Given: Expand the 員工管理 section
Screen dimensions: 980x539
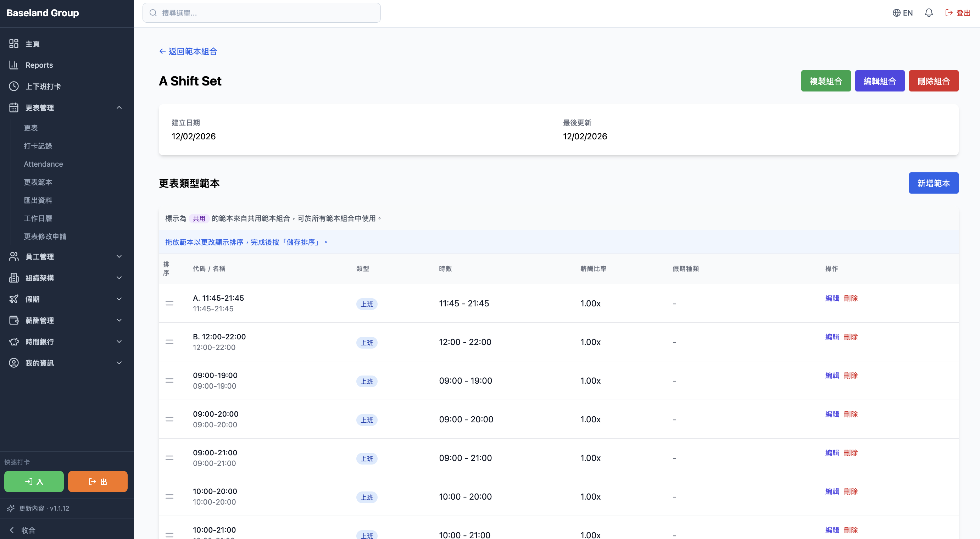Looking at the screenshot, I should (x=67, y=256).
